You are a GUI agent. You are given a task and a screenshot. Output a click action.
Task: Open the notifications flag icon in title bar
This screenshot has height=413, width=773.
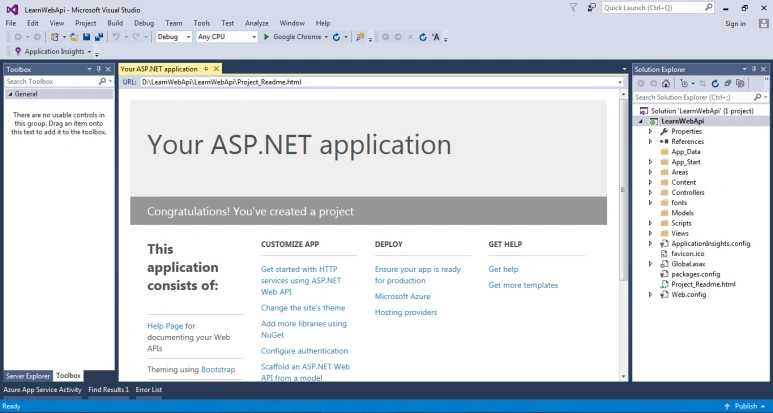pos(573,7)
